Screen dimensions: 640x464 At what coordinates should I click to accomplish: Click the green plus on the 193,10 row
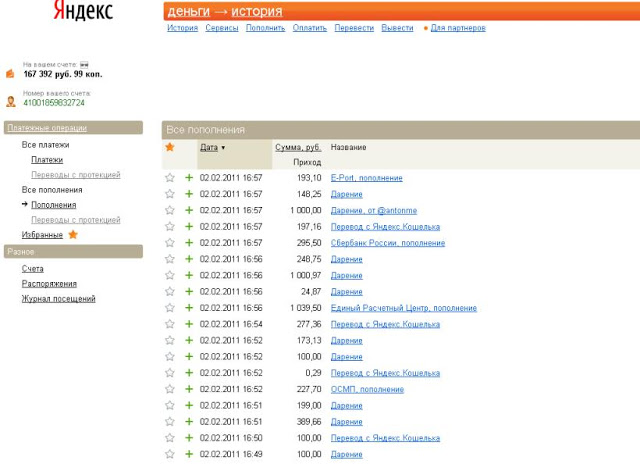[x=189, y=178]
